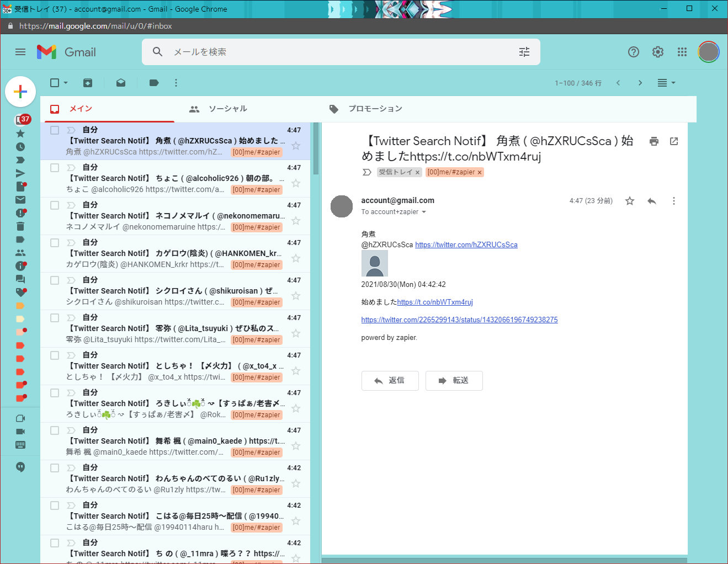This screenshot has height=564, width=728.
Task: Remove the 受信トレイ label from message
Action: [417, 173]
